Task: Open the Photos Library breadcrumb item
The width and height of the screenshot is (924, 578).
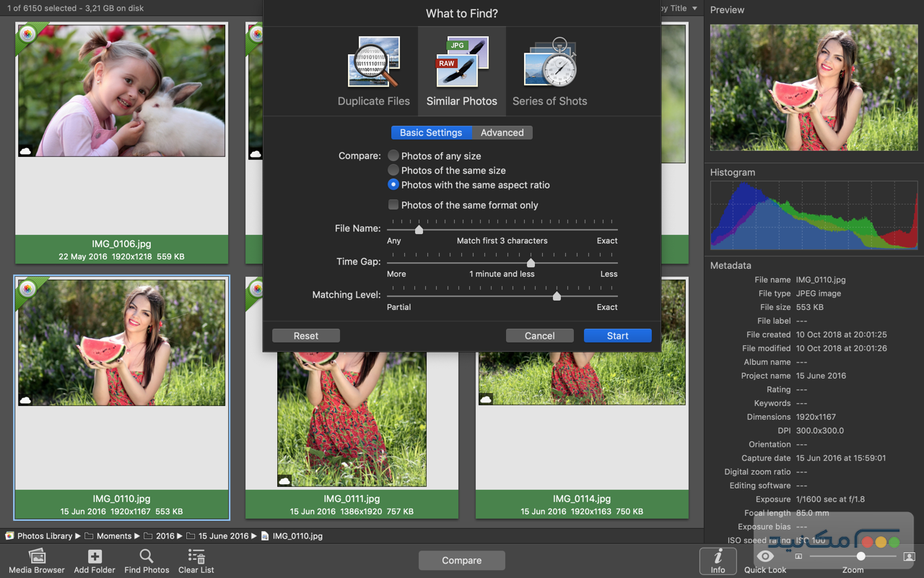Action: pos(43,536)
